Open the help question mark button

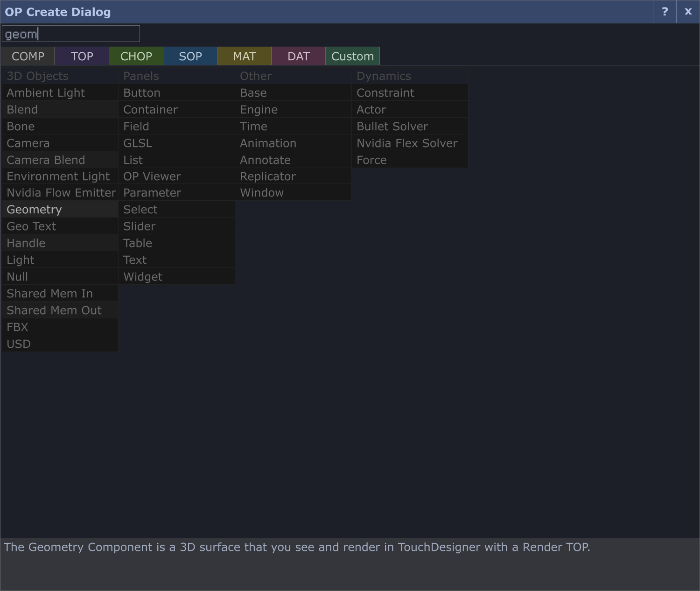pos(665,12)
